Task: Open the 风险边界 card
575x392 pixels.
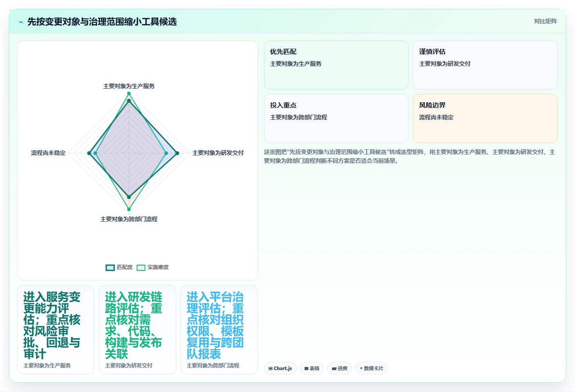Action: click(485, 119)
